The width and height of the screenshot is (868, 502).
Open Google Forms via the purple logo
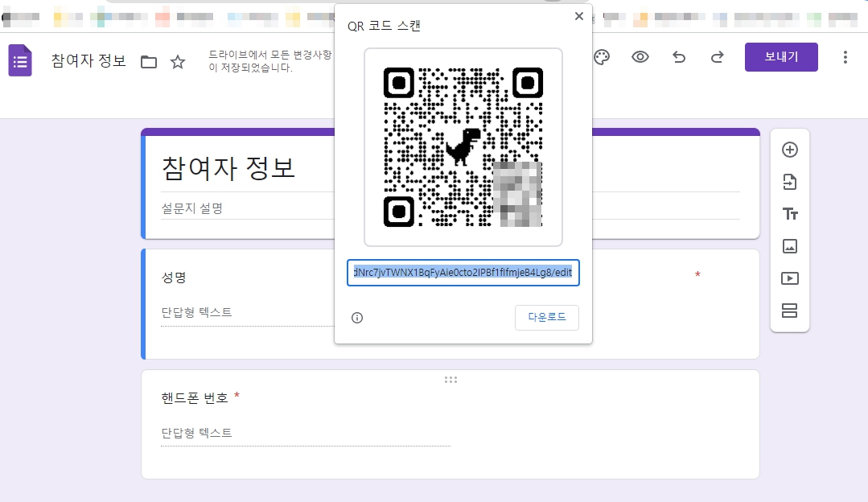click(19, 60)
